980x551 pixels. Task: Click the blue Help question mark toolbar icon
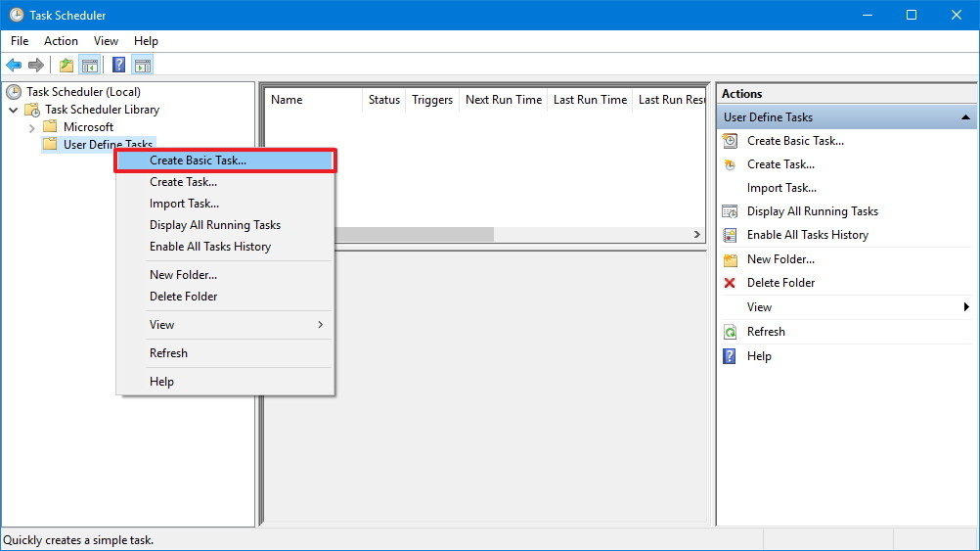(118, 66)
